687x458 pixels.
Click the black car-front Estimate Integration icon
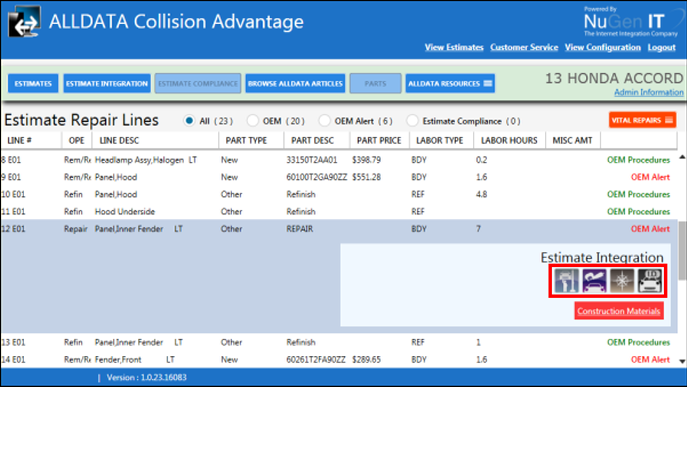tap(648, 282)
